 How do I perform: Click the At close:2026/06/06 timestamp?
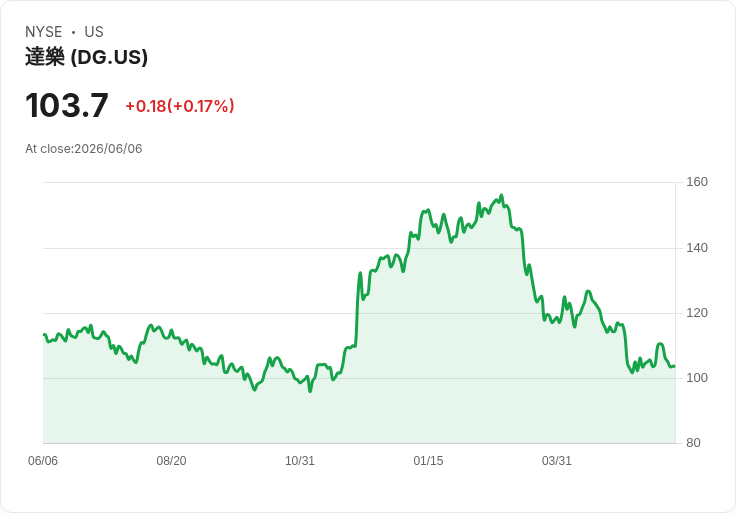point(84,149)
